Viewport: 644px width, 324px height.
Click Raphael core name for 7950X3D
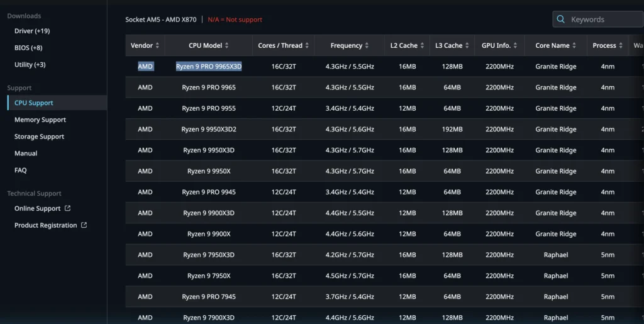point(556,255)
